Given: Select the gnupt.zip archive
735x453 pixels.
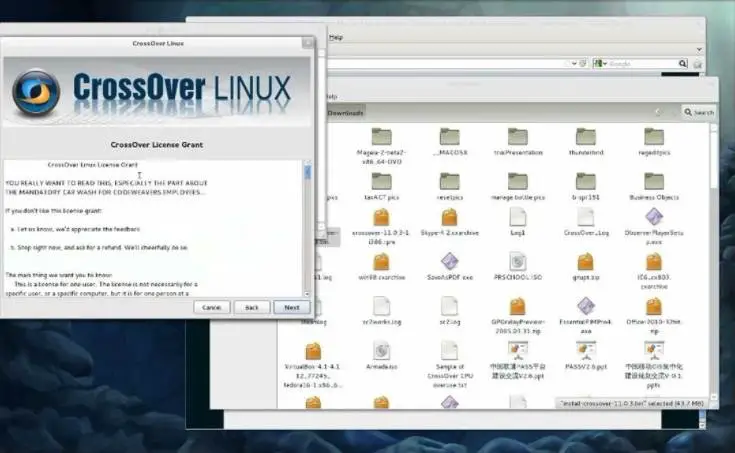Looking at the screenshot, I should 586,266.
